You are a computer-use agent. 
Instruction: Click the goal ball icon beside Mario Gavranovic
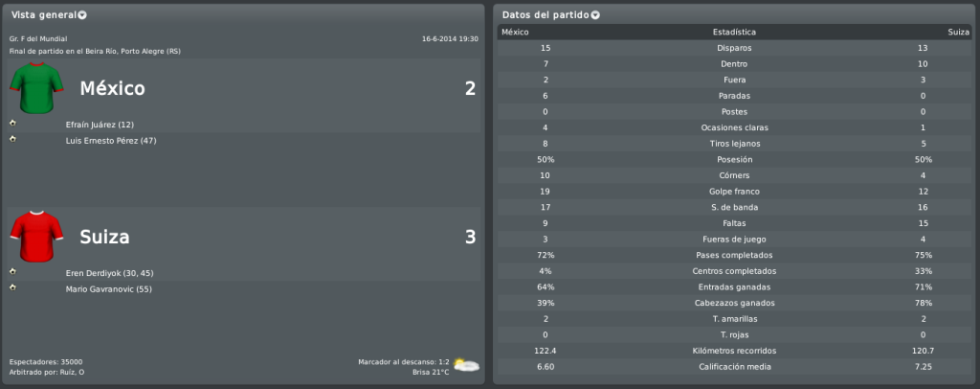click(12, 287)
